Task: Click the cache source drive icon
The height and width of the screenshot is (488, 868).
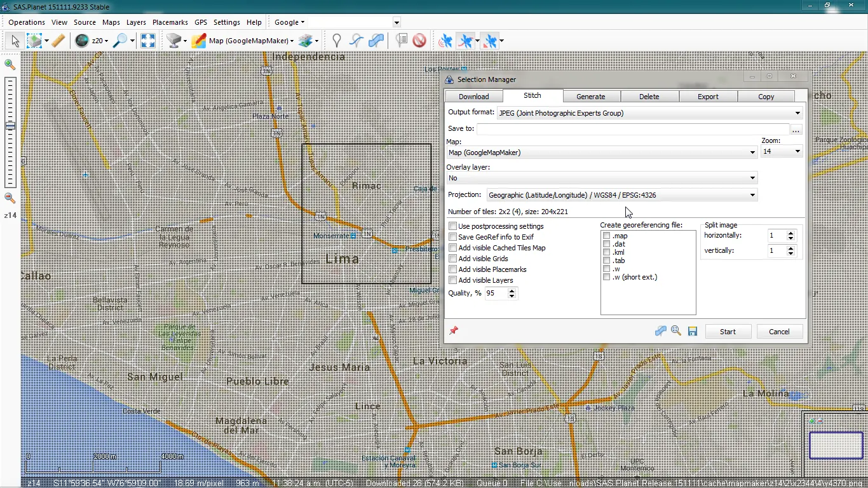Action: coord(173,41)
